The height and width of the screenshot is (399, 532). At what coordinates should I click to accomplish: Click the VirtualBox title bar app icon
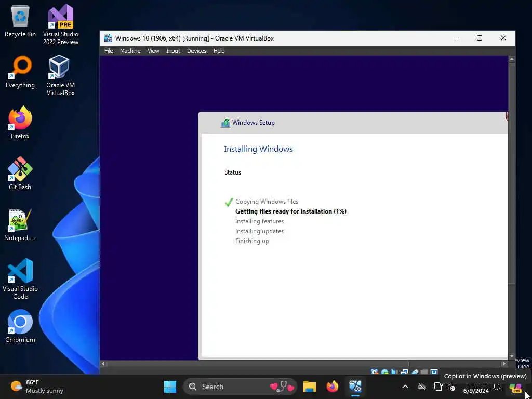click(x=108, y=38)
